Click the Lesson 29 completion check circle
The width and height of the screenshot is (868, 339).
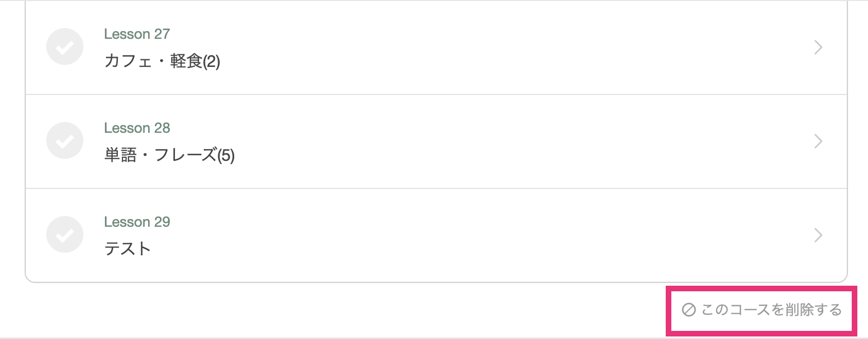65,234
